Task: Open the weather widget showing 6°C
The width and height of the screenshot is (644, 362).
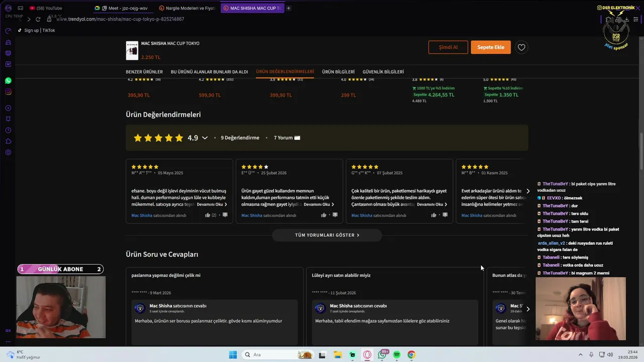Action: tap(23, 355)
